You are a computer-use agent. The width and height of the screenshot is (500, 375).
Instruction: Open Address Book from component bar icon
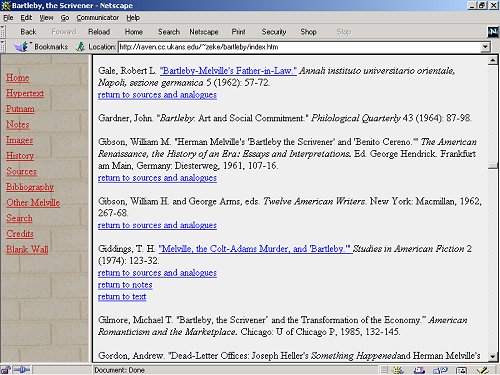pyautogui.click(x=461, y=370)
